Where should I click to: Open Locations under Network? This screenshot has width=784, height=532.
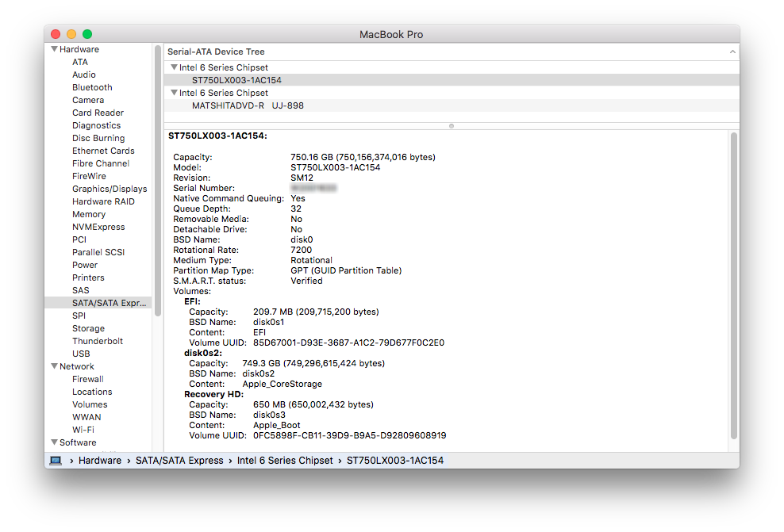click(x=92, y=392)
